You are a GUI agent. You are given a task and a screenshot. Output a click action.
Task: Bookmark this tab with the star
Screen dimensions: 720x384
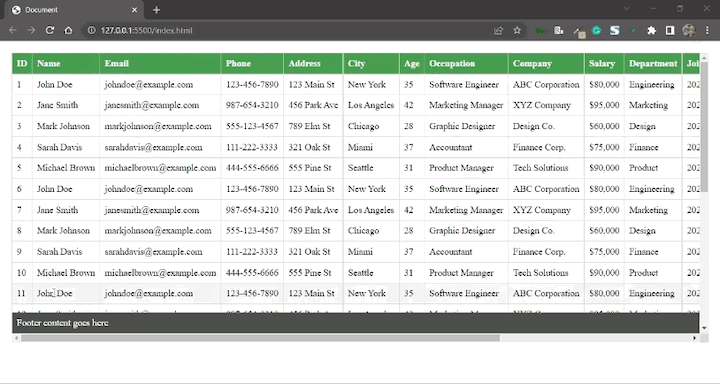pos(517,30)
